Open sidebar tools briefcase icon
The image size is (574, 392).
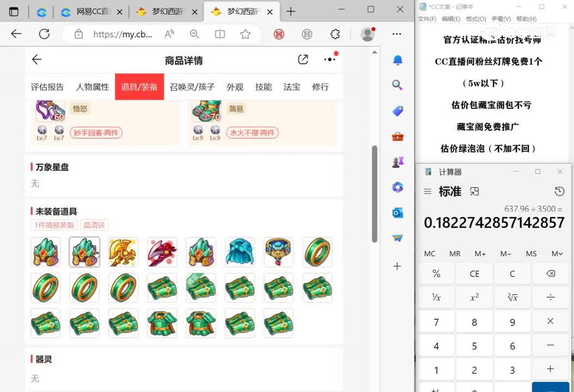tap(398, 137)
